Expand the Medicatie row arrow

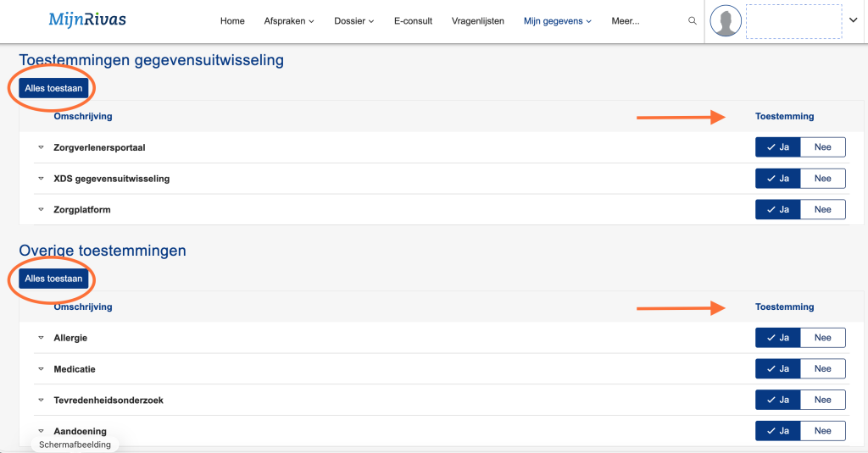point(40,369)
